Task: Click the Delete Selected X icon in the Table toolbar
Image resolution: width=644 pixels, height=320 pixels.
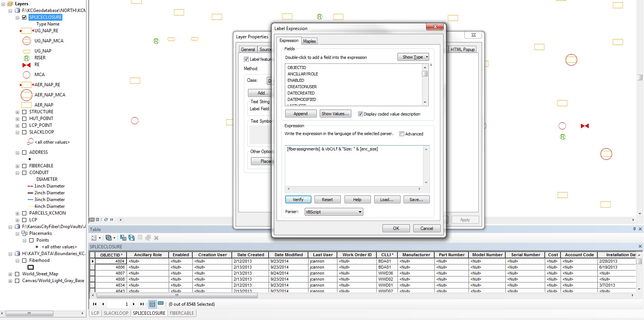Action: point(156,238)
